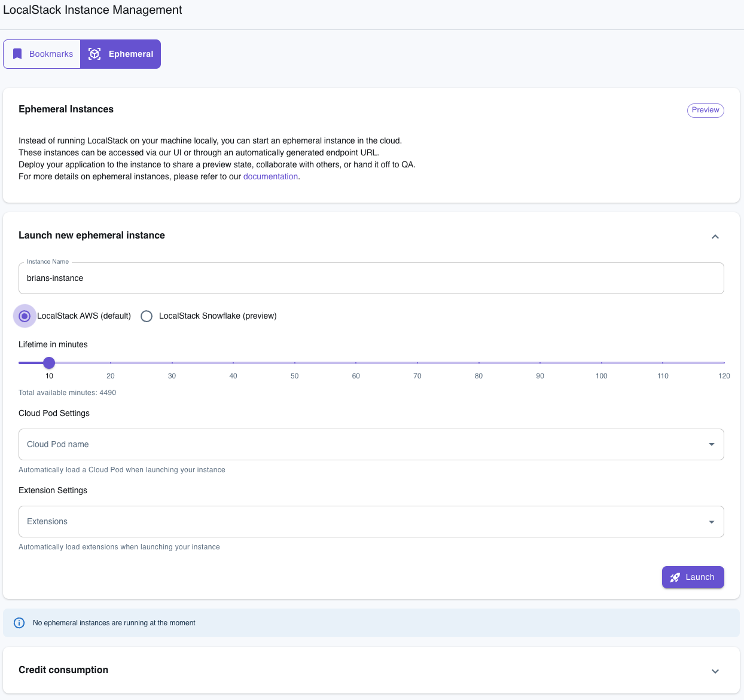Switch to the Ephemeral tab

pos(120,54)
